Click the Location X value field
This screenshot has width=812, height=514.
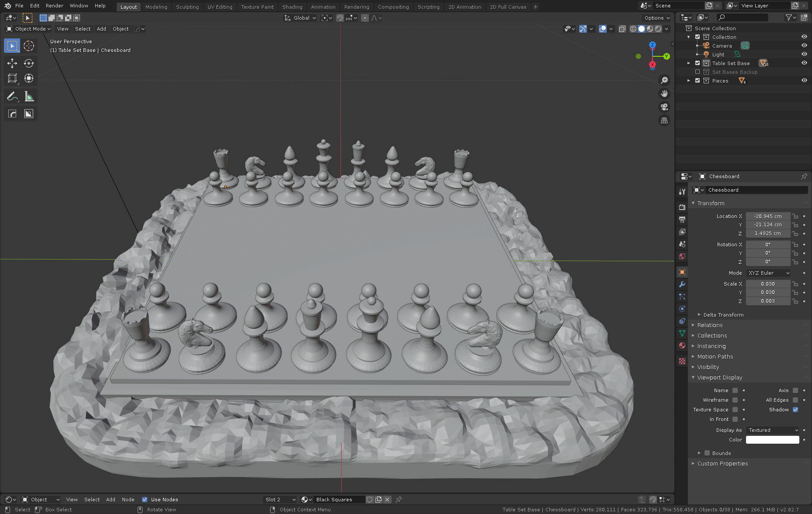[x=768, y=216]
